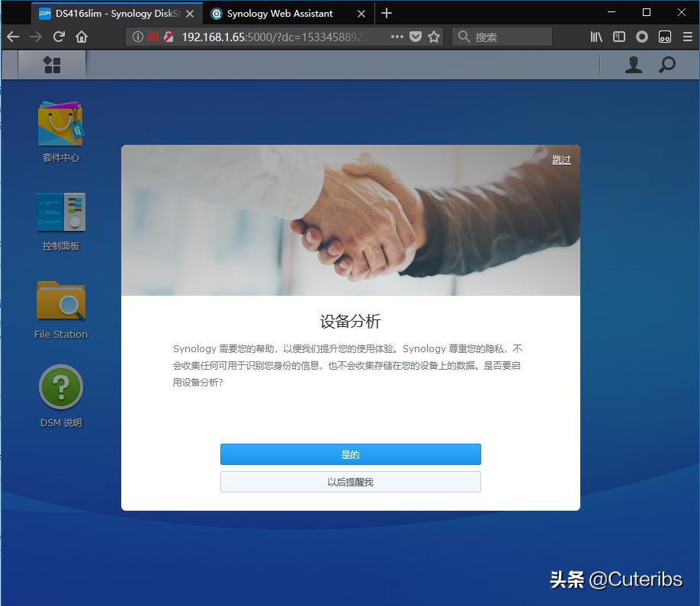Click the 是的 Yes button
This screenshot has width=700, height=606.
click(x=350, y=454)
